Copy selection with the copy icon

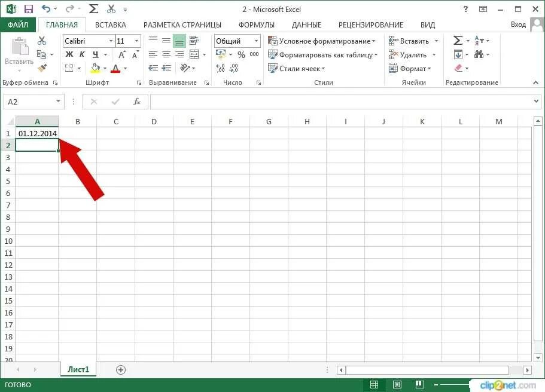[x=42, y=54]
